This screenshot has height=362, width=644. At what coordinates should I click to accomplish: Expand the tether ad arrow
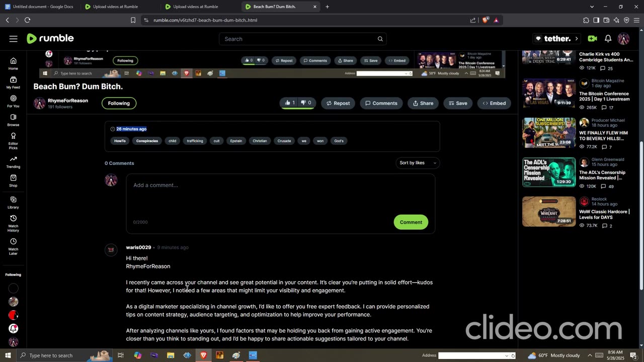click(x=576, y=39)
